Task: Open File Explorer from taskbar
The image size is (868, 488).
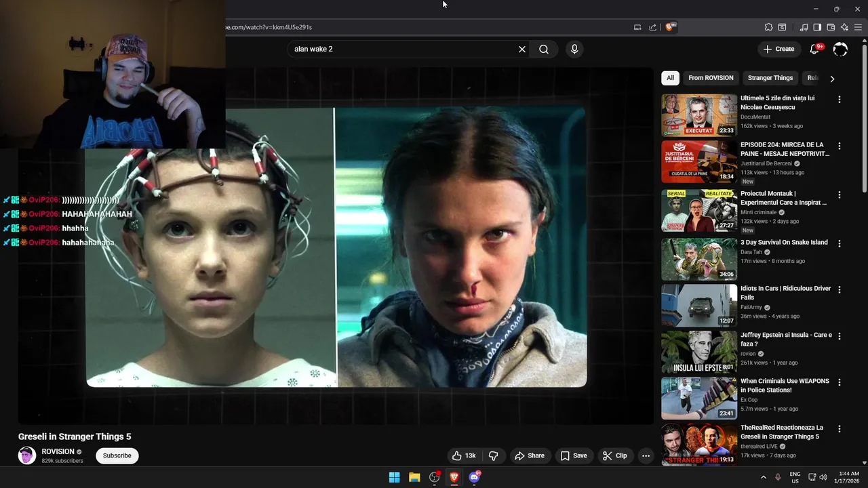Action: 414,477
